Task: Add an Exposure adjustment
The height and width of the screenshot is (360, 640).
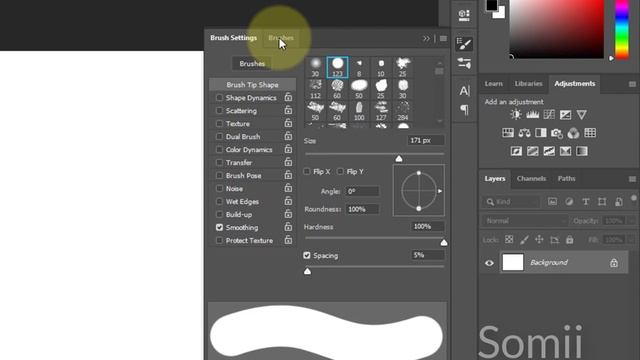Action: pyautogui.click(x=565, y=115)
